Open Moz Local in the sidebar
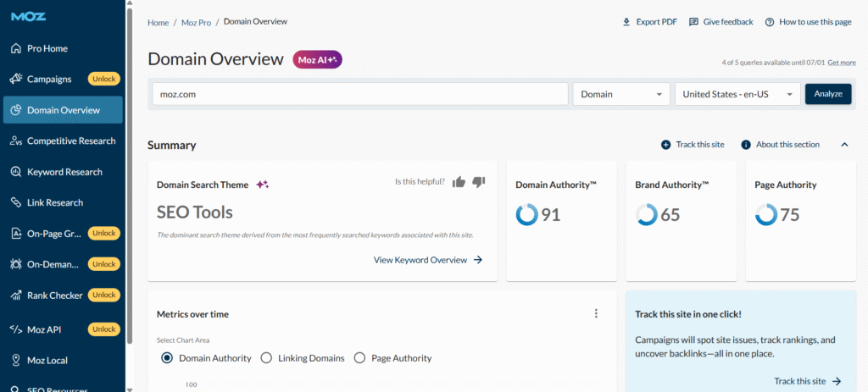The height and width of the screenshot is (392, 868). [63, 361]
